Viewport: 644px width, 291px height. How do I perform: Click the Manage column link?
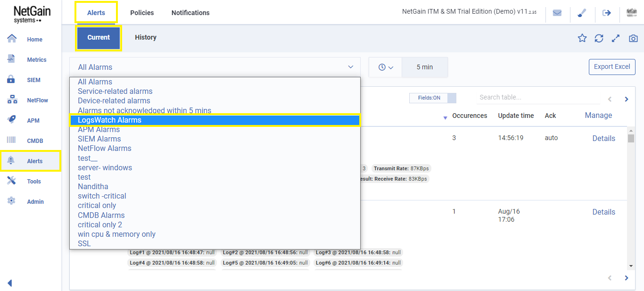(x=598, y=115)
